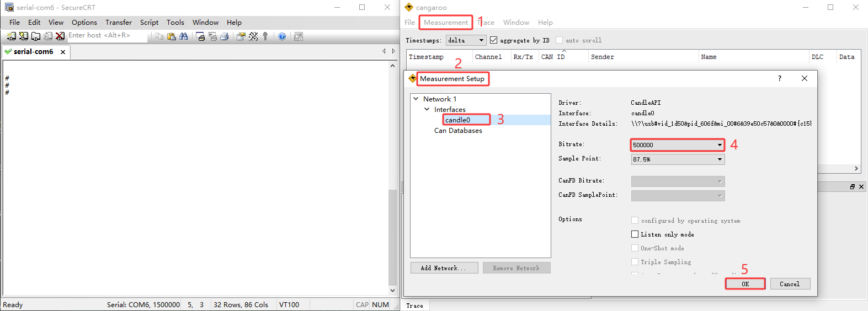Open cangaroo Help menu

[x=545, y=23]
